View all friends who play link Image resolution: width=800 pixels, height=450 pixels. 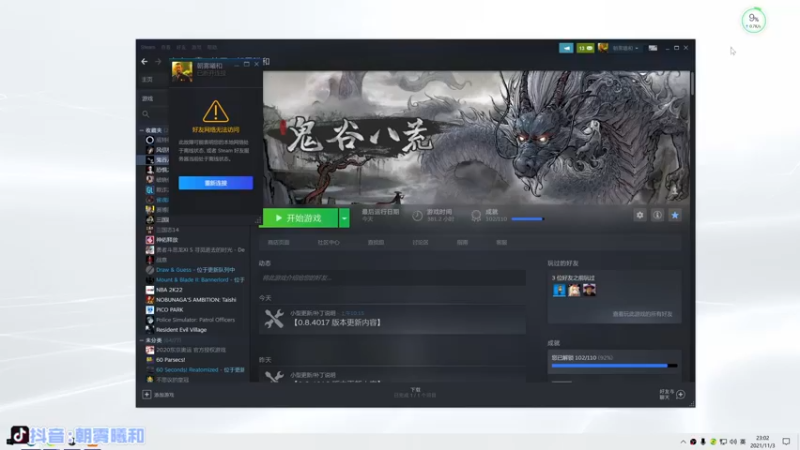(x=642, y=314)
